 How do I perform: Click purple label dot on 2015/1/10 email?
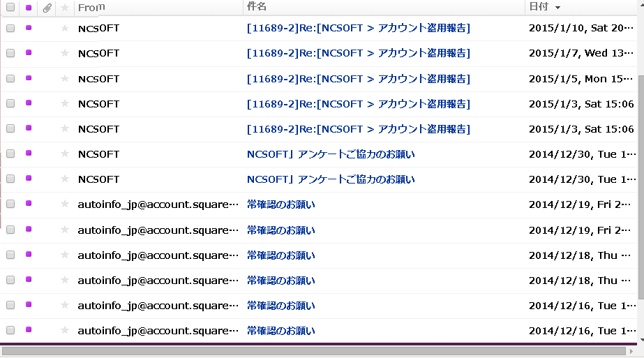click(29, 28)
